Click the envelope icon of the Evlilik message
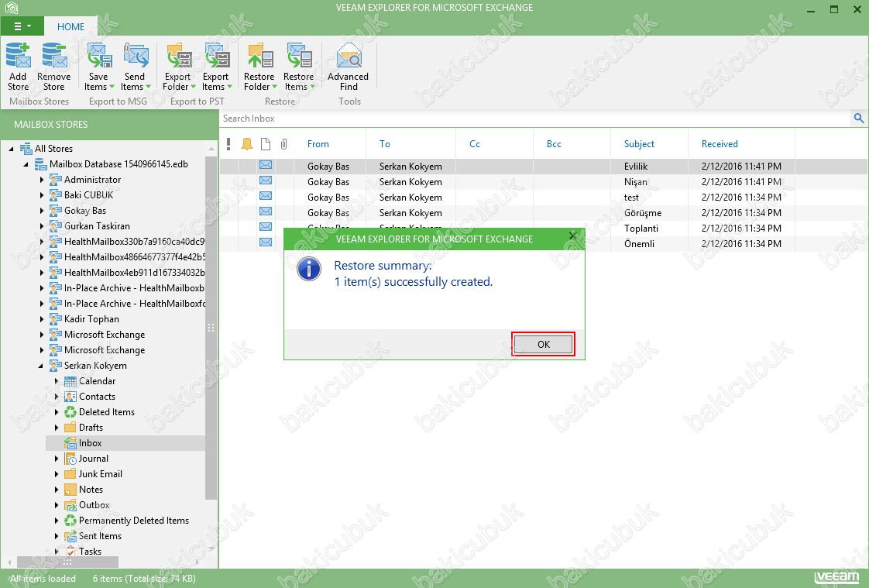 pos(266,165)
